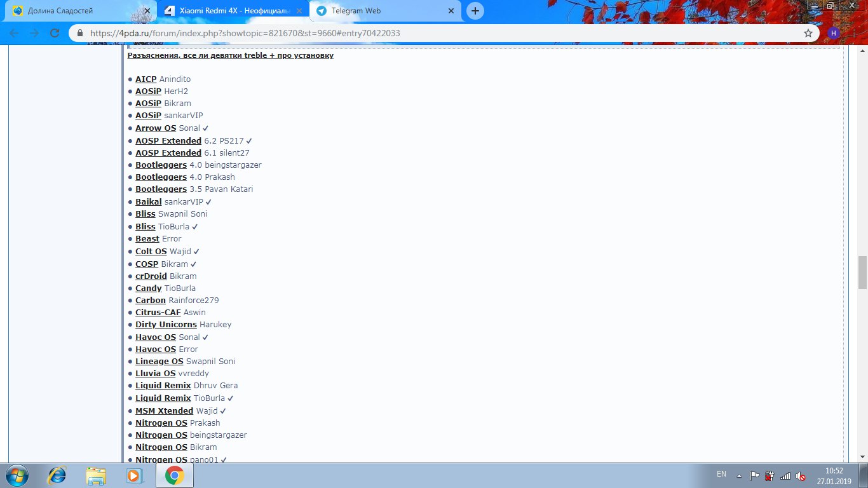Open Colt OS link
The height and width of the screenshot is (488, 868).
point(151,251)
